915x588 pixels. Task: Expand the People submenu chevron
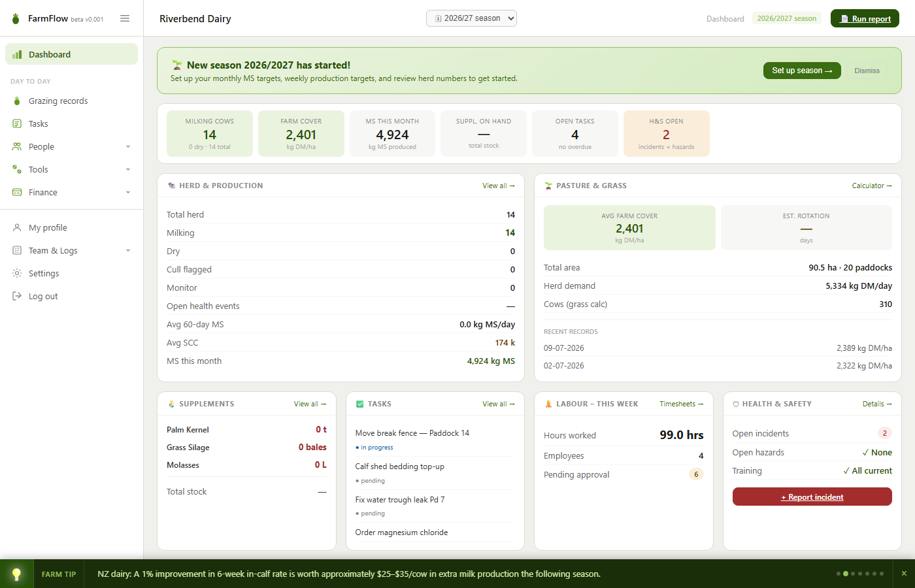(128, 146)
